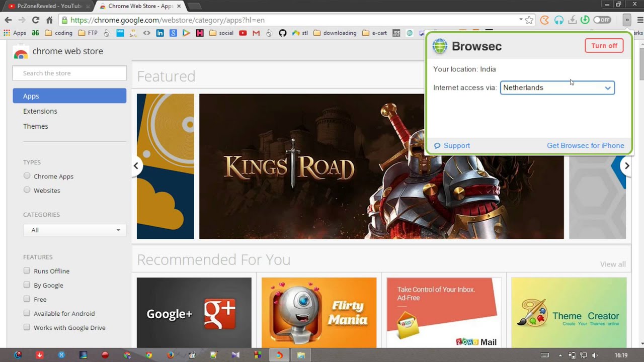The height and width of the screenshot is (362, 644).
Task: Click the green circular download extension icon
Action: tap(585, 20)
